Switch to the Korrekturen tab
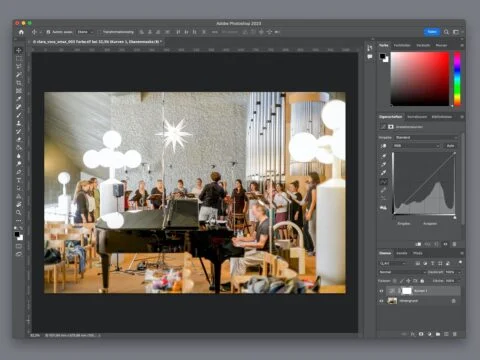The height and width of the screenshot is (360, 480). 417,117
